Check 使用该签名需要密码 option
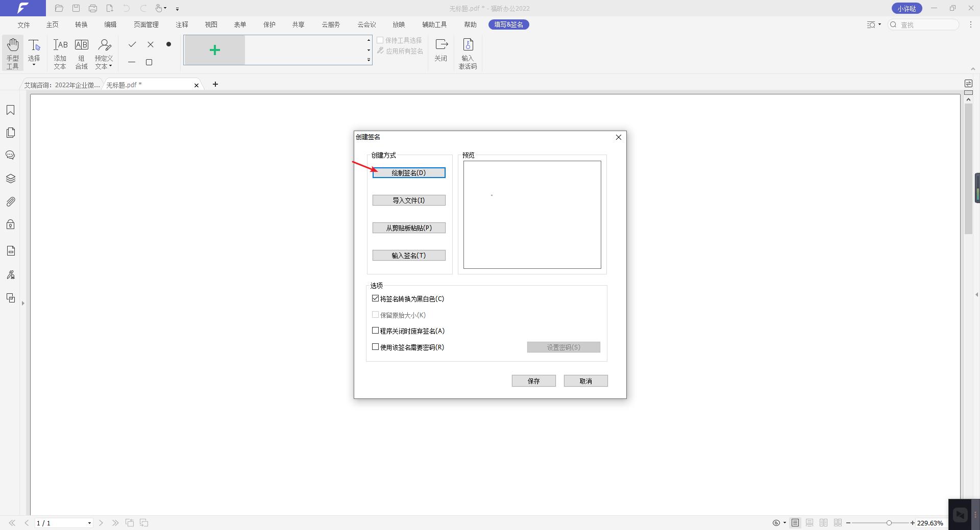 pos(375,347)
